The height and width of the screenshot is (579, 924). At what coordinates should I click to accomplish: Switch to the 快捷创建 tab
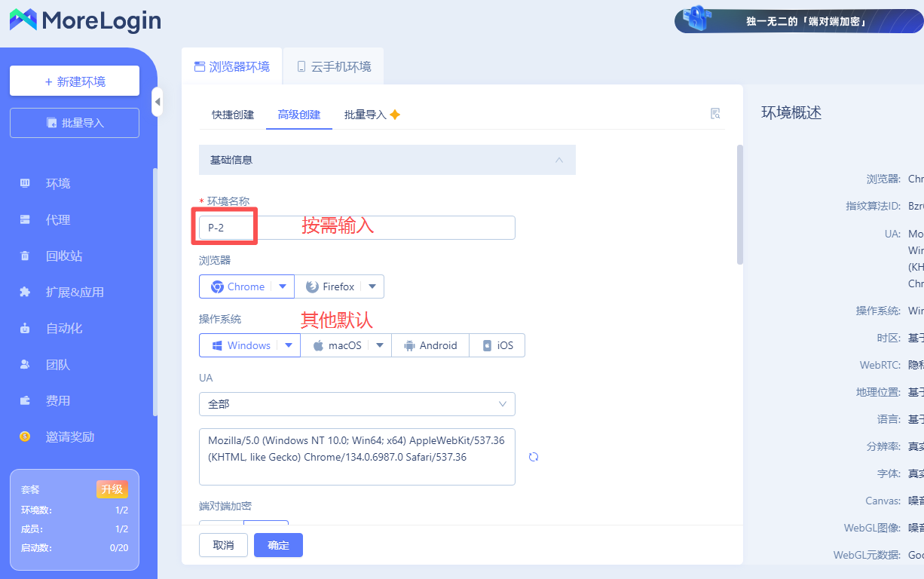tap(233, 115)
